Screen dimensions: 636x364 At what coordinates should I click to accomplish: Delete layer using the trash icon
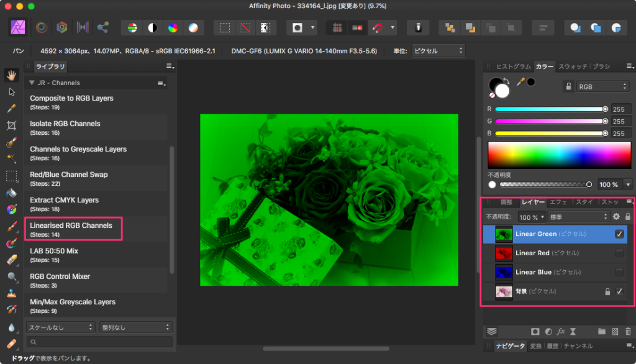pyautogui.click(x=628, y=332)
